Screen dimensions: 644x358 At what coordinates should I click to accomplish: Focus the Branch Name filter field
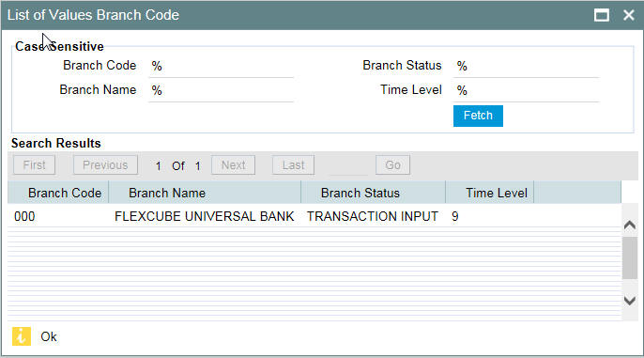[221, 91]
